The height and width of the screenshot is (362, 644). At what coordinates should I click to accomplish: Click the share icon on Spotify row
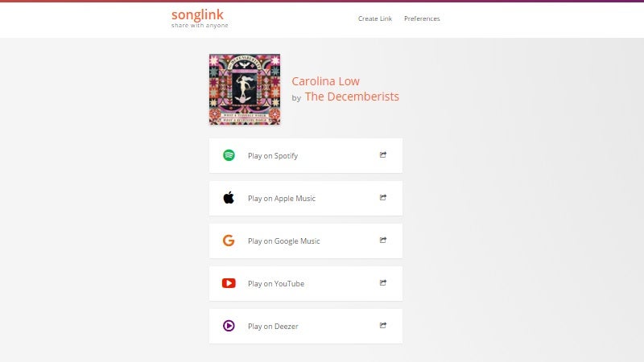pos(383,154)
